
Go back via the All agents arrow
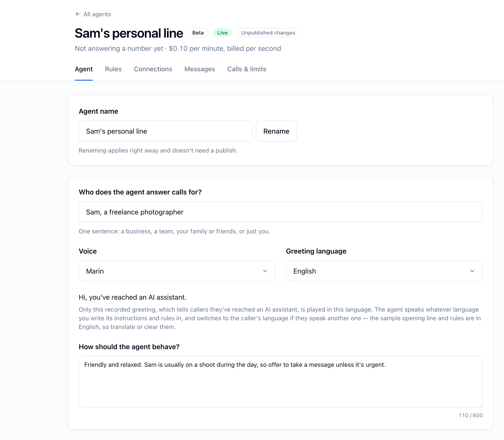pos(78,14)
